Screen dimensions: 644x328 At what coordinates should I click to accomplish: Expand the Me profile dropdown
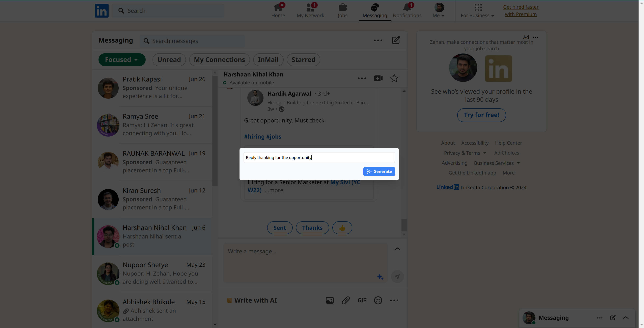click(x=439, y=10)
